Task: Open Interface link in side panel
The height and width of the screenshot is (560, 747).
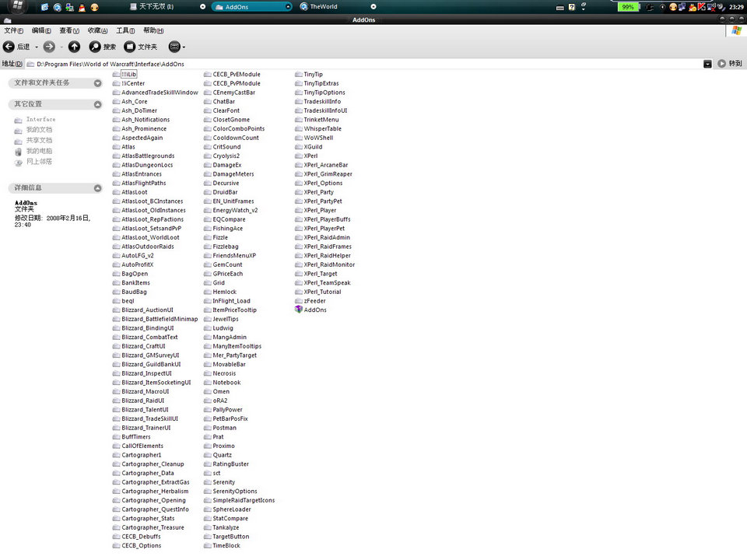Action: click(x=40, y=120)
